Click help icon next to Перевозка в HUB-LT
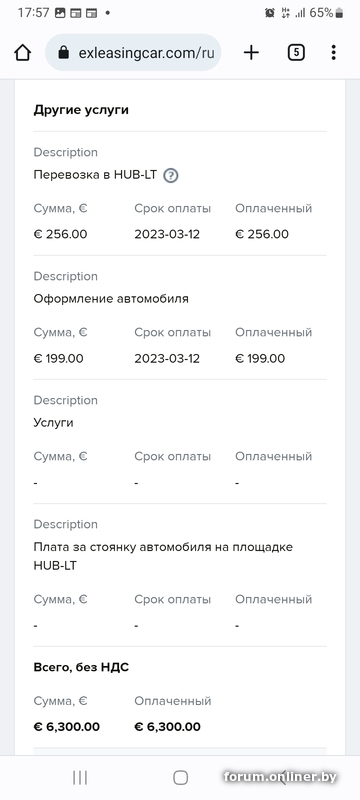 coord(171,176)
